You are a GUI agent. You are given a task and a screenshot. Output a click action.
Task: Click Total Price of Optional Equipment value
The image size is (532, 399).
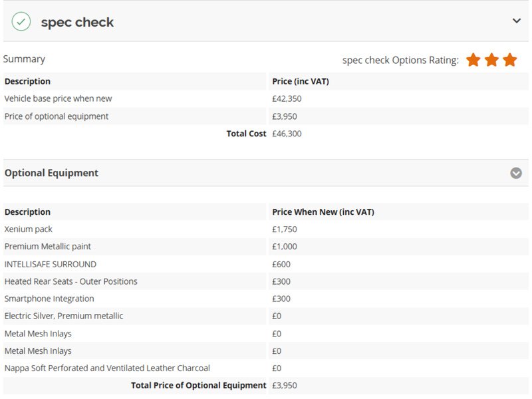pyautogui.click(x=285, y=386)
